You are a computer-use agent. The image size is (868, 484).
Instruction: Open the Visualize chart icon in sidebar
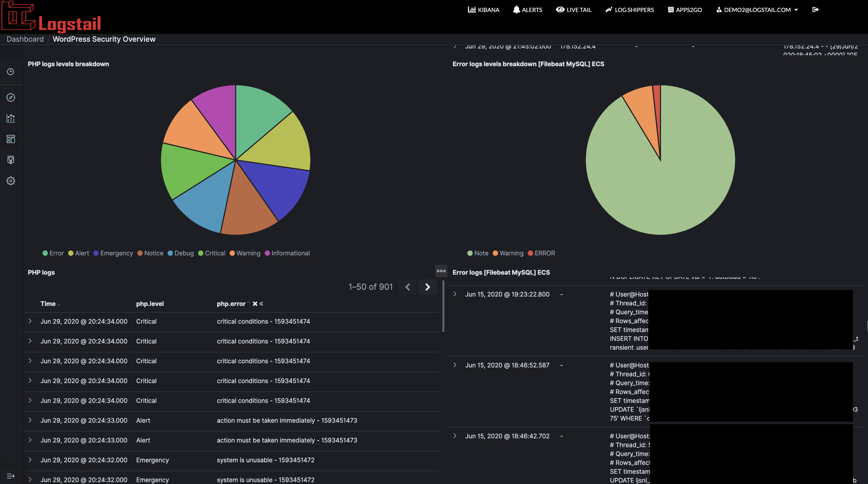(x=11, y=118)
